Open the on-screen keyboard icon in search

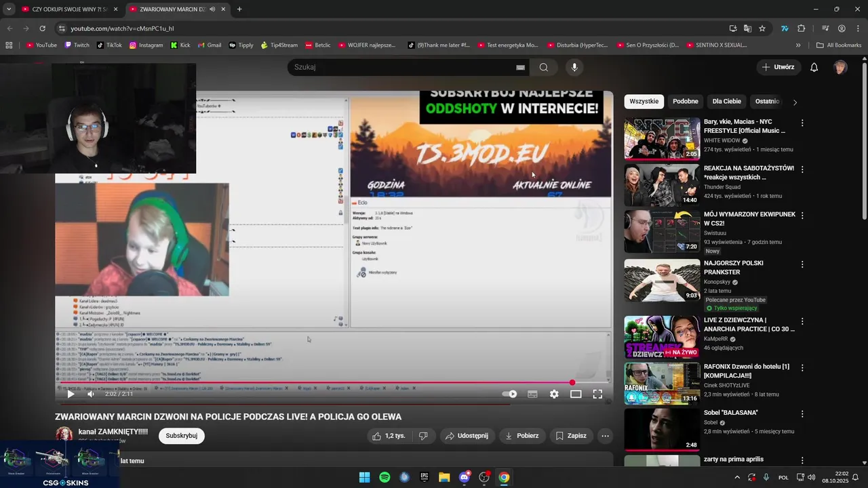520,67
